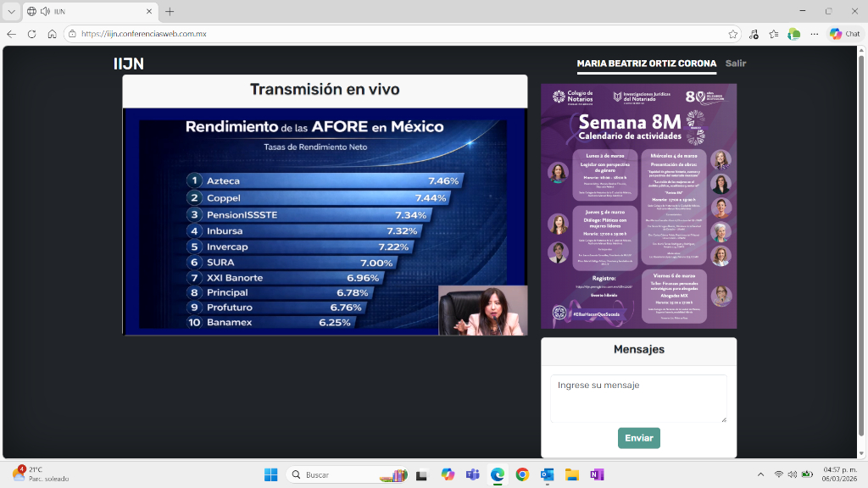Open read aloud toolbar icon

click(x=754, y=34)
